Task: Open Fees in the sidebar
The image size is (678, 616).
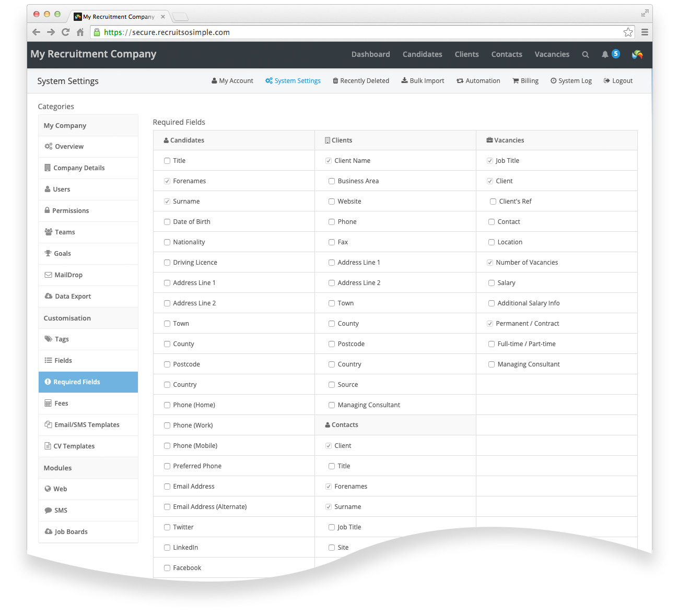Action: (88, 404)
